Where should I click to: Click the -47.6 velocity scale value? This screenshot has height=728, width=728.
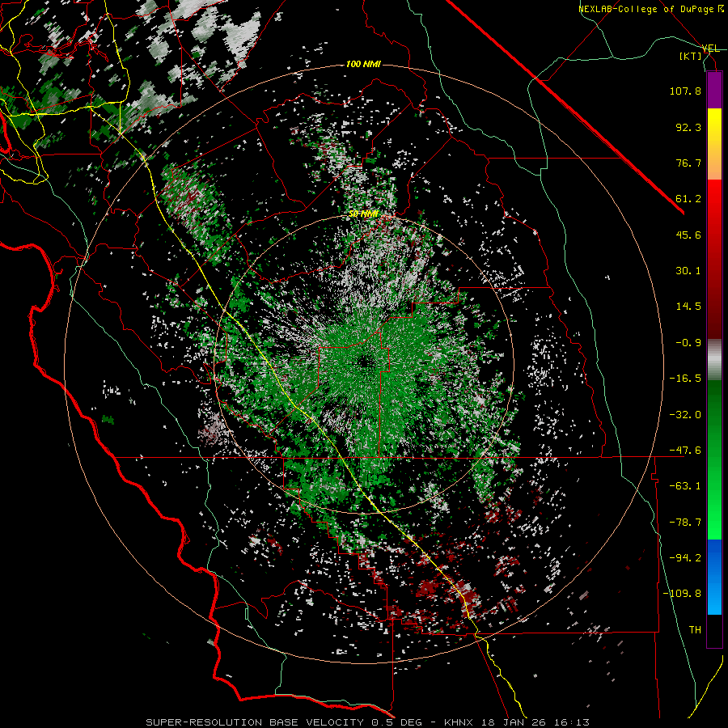coord(685,451)
